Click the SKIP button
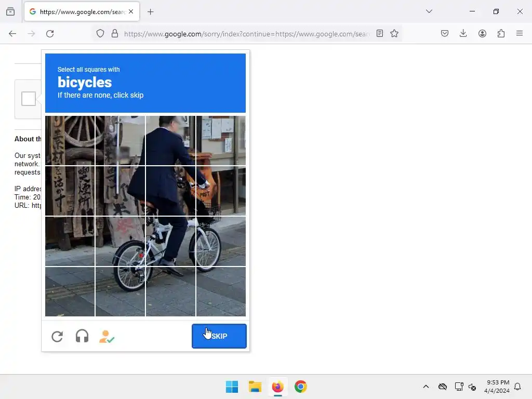 219,336
